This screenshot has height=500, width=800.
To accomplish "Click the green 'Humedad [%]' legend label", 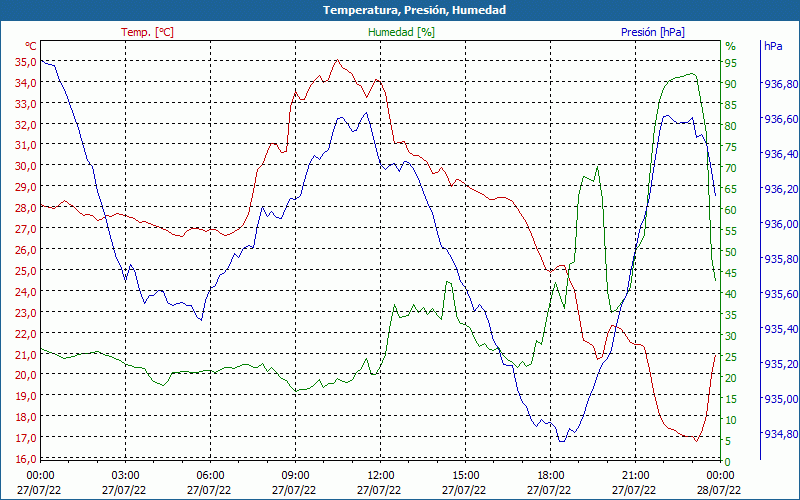I will (402, 32).
